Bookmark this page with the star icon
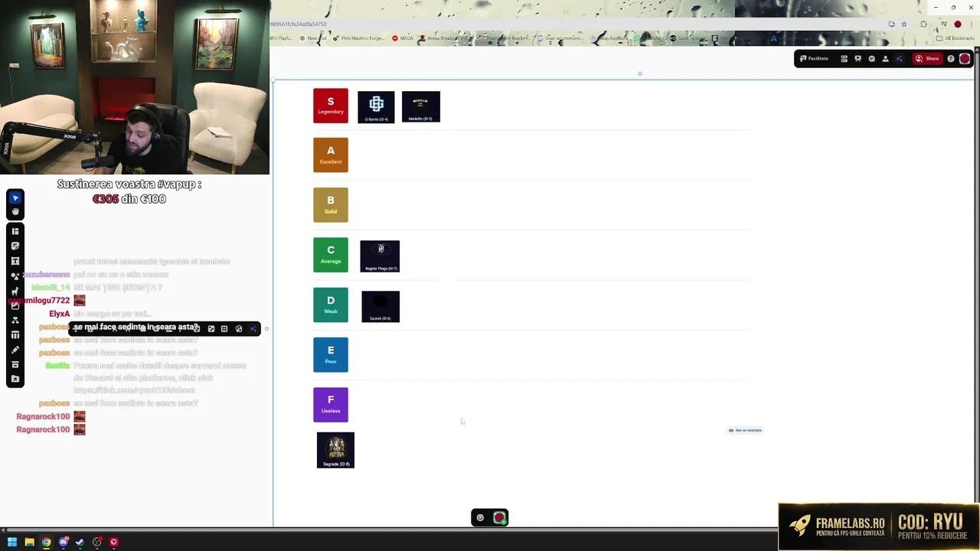Image resolution: width=980 pixels, height=551 pixels. pos(904,24)
